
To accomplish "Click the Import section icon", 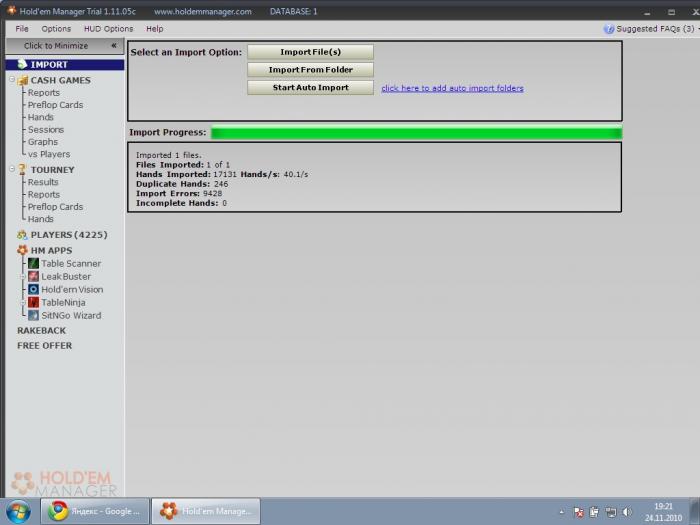I will (22, 64).
